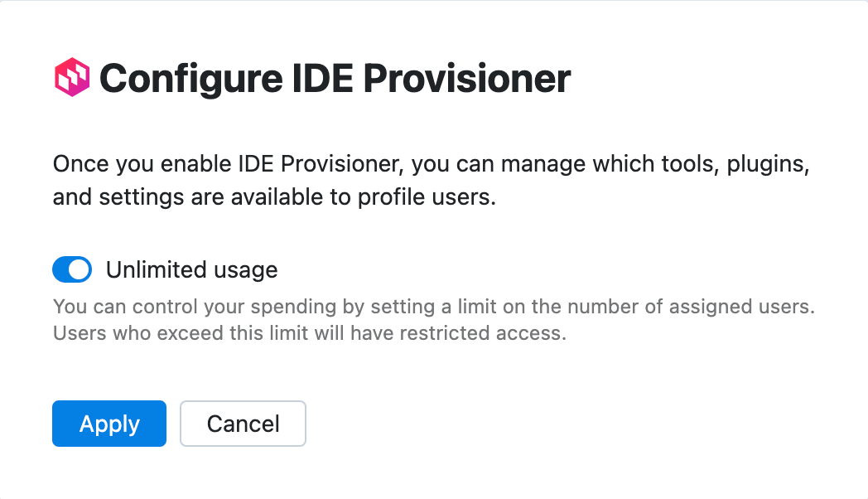868x499 pixels.
Task: Click the Unlimited usage label text
Action: click(x=190, y=269)
